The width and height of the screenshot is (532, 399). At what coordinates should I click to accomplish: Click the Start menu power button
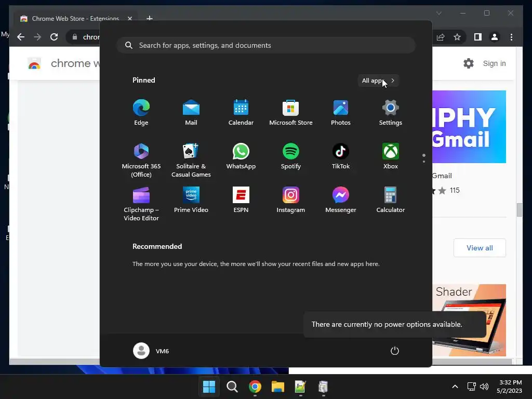click(x=395, y=351)
